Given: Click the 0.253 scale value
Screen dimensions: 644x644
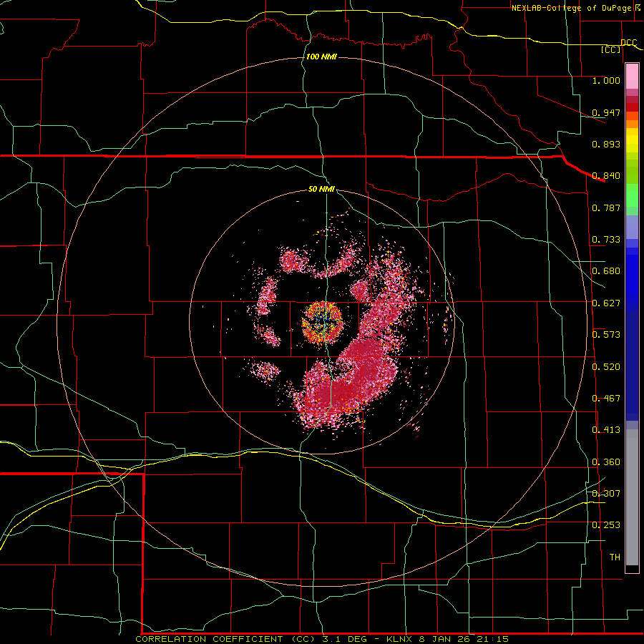Looking at the screenshot, I should point(606,525).
